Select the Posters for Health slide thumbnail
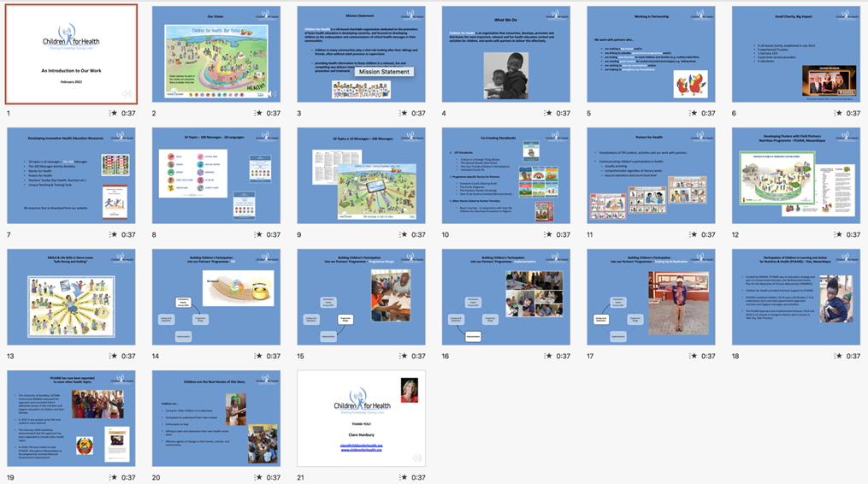 [x=651, y=175]
